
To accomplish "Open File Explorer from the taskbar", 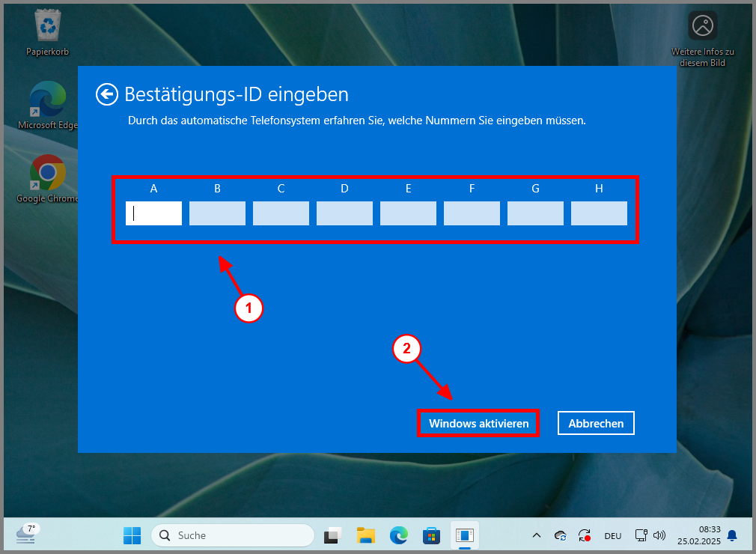I will click(366, 535).
